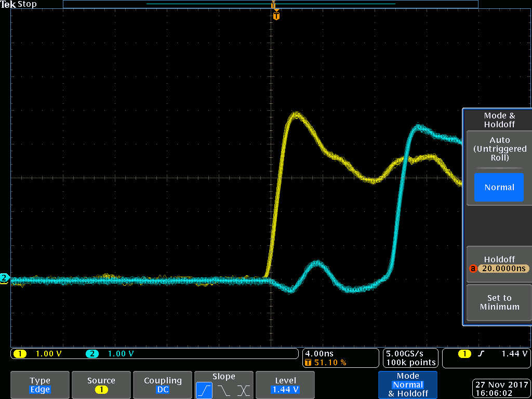Click the rising-edge symbol in the trigger readout
The image size is (532, 399).
click(x=481, y=354)
